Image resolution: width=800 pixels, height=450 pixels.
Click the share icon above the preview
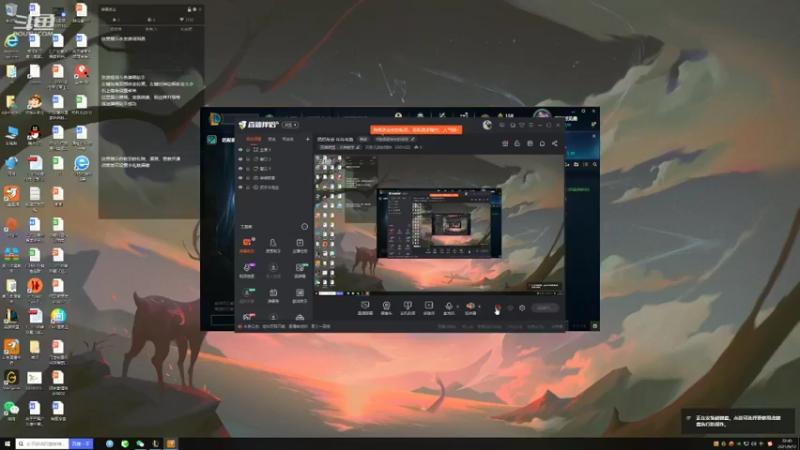tap(555, 143)
